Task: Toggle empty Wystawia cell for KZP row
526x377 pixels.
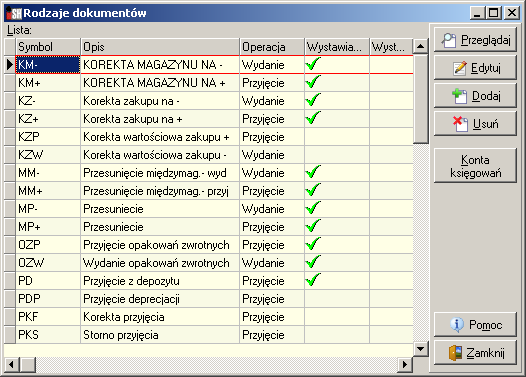Action: tap(337, 137)
